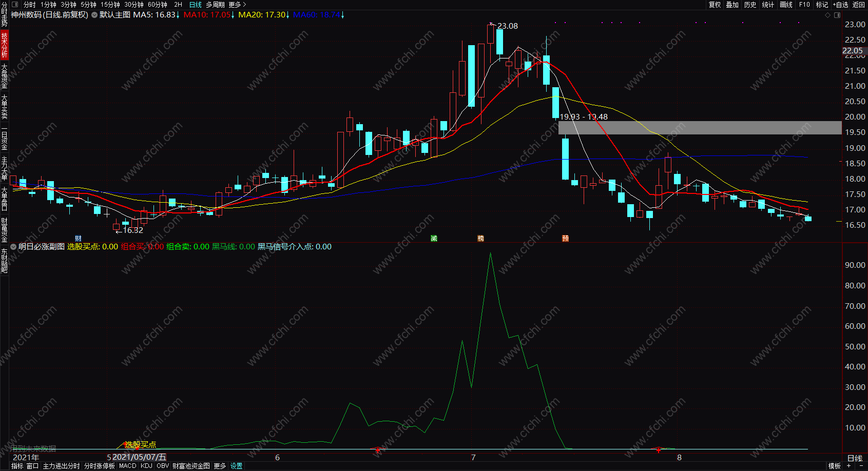
Task: Open the 模板 template button
Action: coord(835,466)
